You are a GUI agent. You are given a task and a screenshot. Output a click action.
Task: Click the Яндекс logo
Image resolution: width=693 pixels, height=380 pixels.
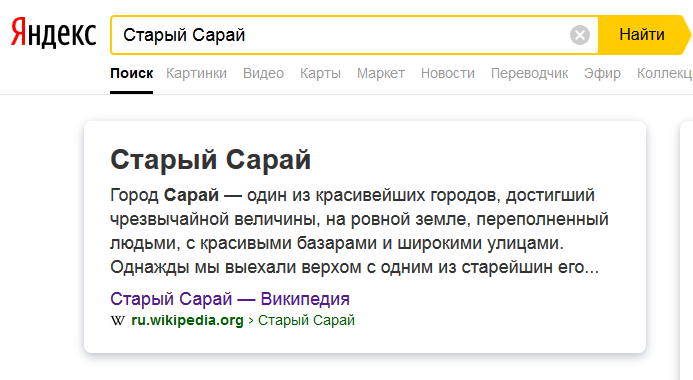[x=53, y=33]
